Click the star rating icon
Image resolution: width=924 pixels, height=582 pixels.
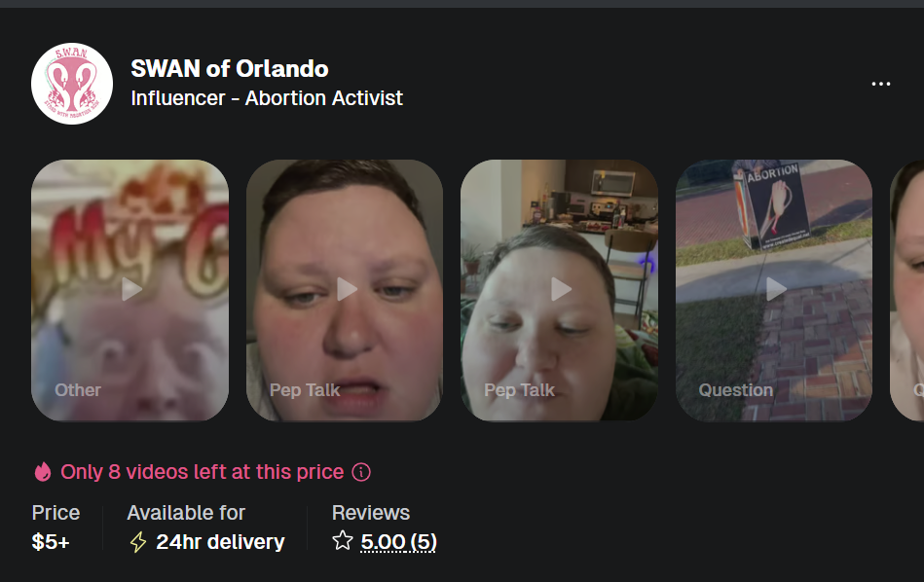click(x=343, y=541)
